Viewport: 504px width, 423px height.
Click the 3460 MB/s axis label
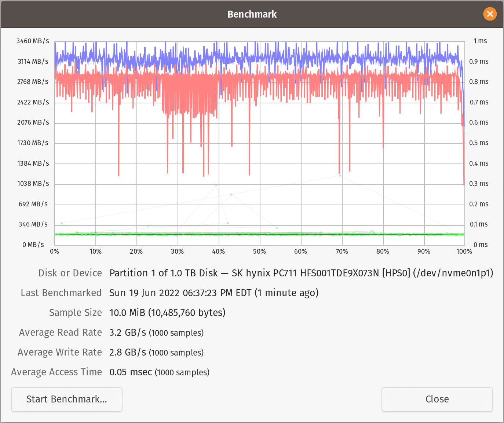33,41
